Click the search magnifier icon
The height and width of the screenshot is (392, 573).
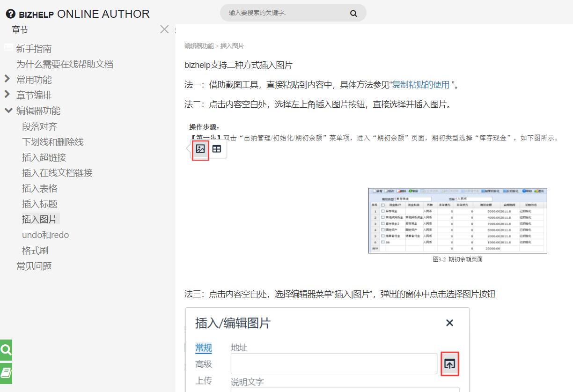pyautogui.click(x=353, y=13)
